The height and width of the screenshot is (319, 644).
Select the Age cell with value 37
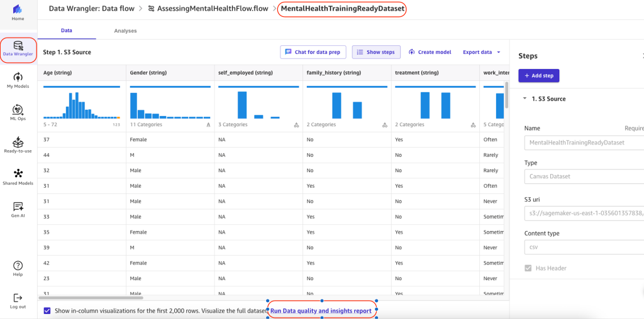pyautogui.click(x=82, y=139)
